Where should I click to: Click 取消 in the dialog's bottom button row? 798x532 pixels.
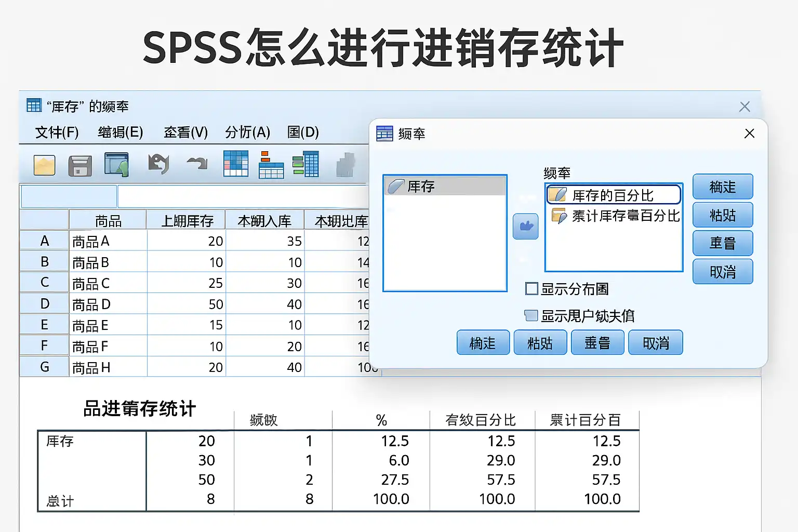(656, 343)
